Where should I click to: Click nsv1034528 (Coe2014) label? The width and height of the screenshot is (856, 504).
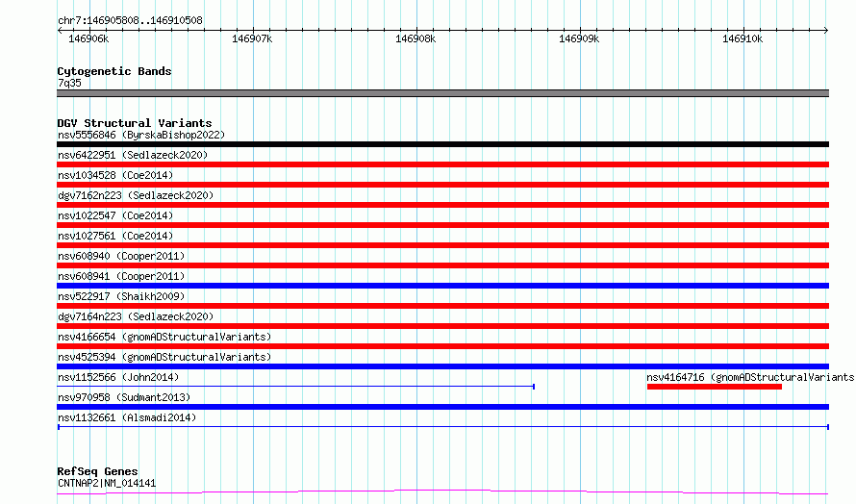point(115,175)
